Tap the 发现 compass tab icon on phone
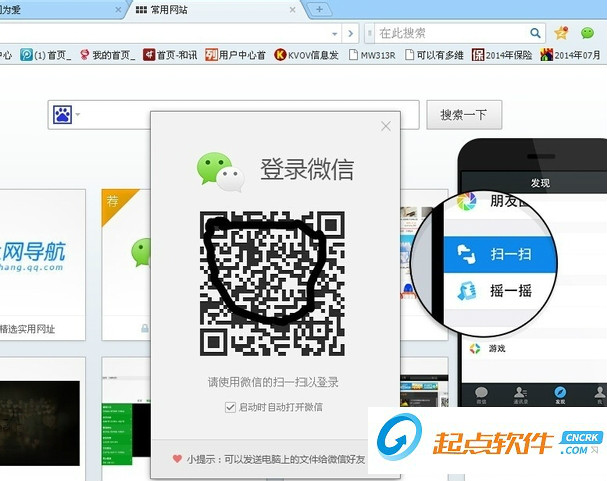The image size is (607, 481). tap(560, 395)
